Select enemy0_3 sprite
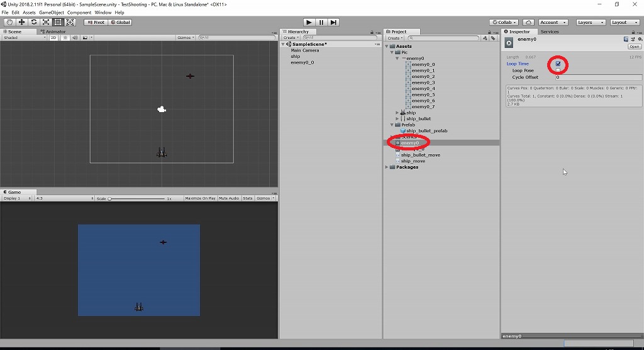644x350 pixels. pyautogui.click(x=423, y=82)
